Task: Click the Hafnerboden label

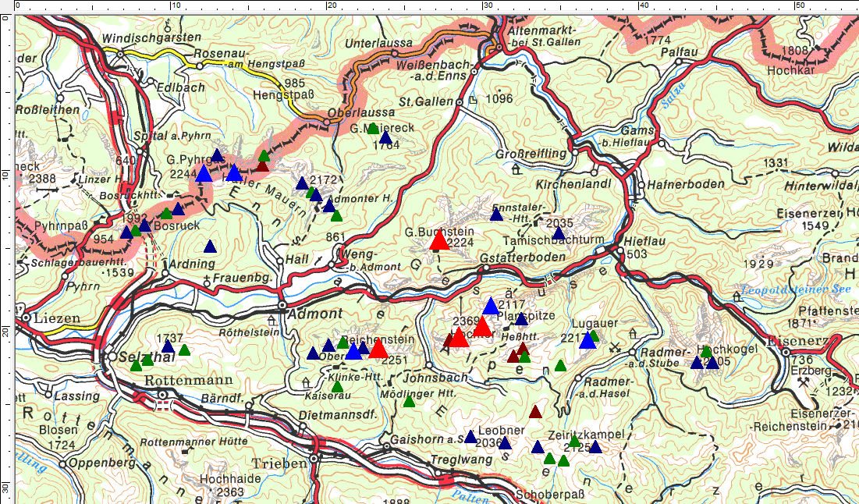Action: pyautogui.click(x=686, y=185)
